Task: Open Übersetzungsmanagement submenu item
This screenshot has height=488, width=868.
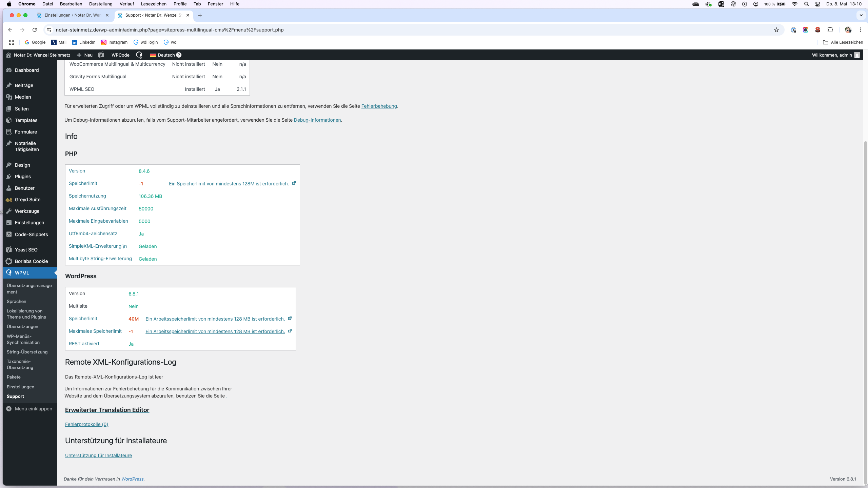Action: [x=30, y=289]
